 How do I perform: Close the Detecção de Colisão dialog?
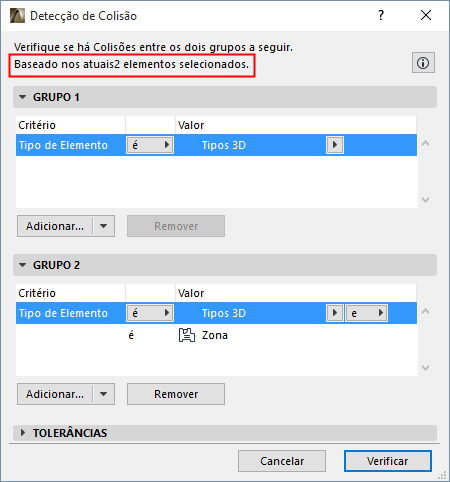click(426, 15)
